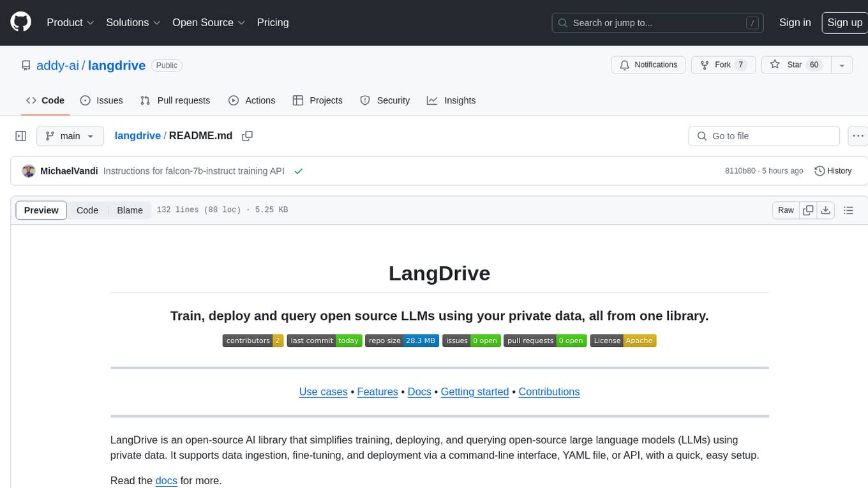Open the README outline list icon
This screenshot has width=868, height=488.
(848, 210)
